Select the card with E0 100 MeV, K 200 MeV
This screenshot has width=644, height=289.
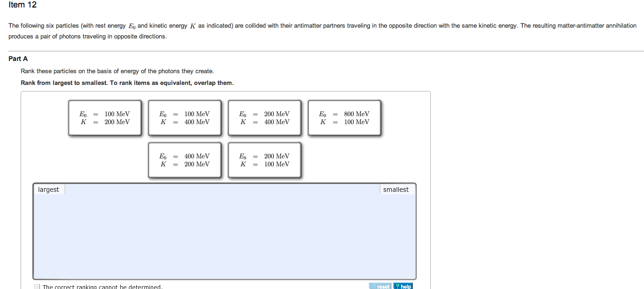pos(105,118)
